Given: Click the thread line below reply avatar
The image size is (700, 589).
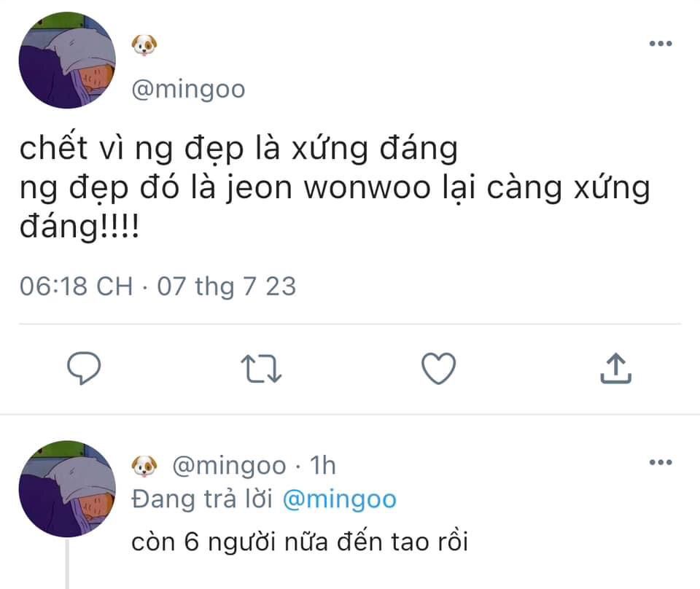Looking at the screenshot, I should (67, 564).
